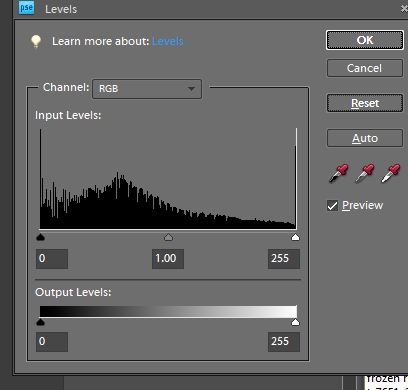Click the output levels white slider
This screenshot has height=390, width=408.
point(295,322)
